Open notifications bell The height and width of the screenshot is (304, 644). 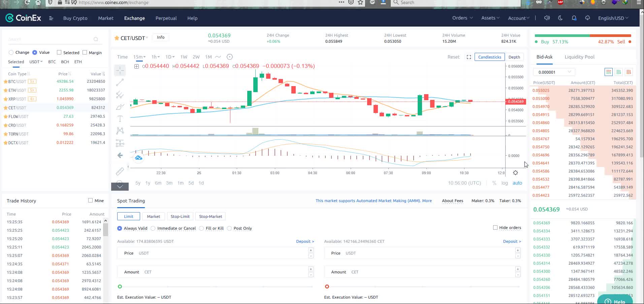pos(574,18)
